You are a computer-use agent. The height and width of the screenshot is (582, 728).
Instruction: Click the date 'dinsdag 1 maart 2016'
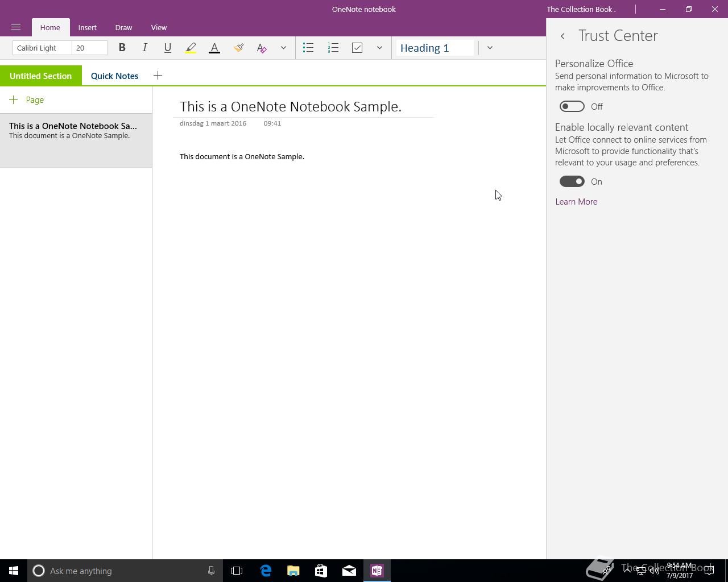213,123
